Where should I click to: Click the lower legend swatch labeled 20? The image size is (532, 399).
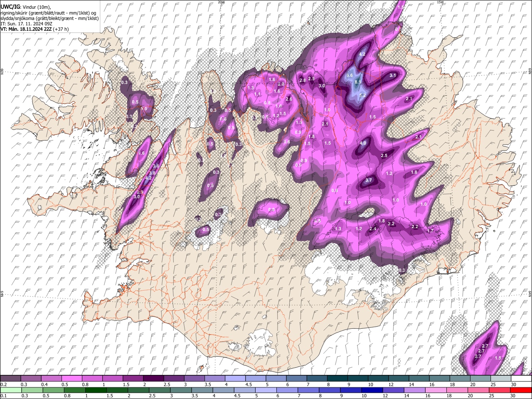click(x=478, y=390)
